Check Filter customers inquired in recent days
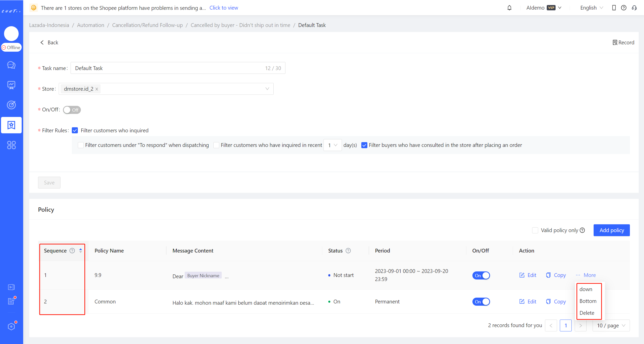 (216, 145)
